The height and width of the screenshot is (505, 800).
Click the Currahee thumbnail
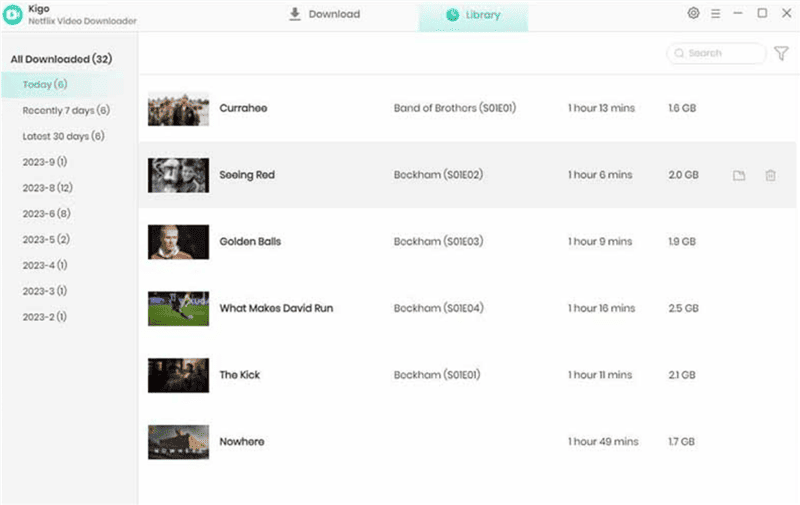point(179,109)
